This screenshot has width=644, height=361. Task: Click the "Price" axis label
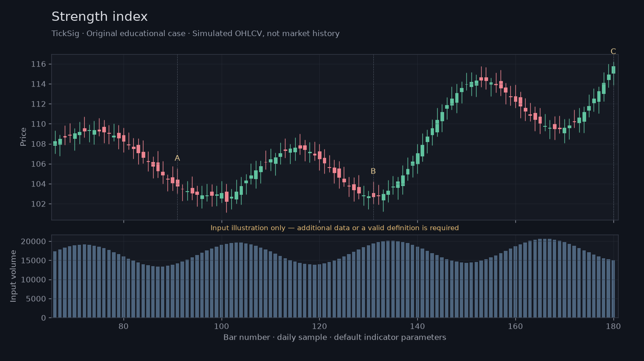click(24, 137)
